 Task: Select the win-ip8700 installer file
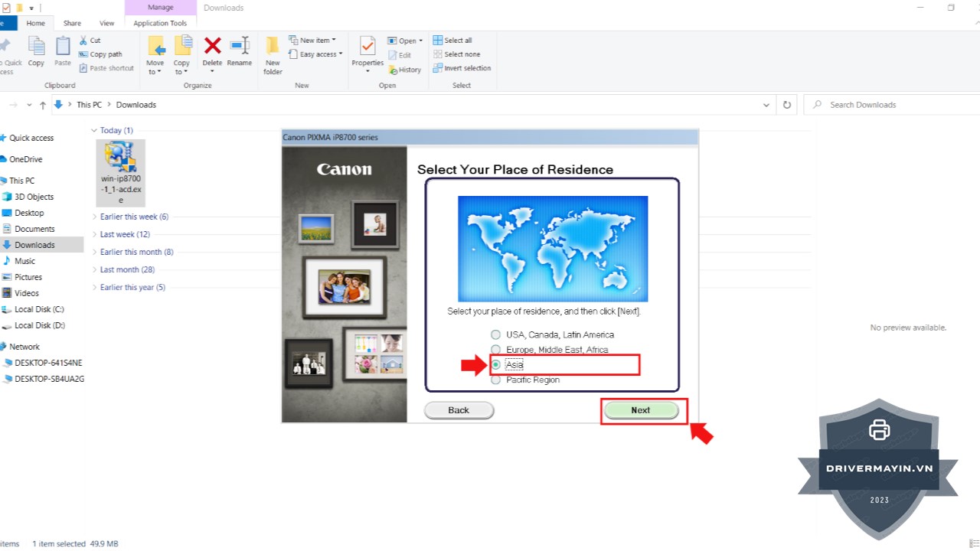pos(120,173)
